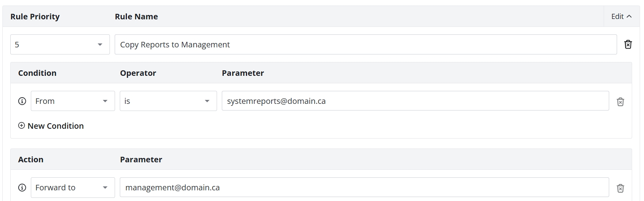Image resolution: width=644 pixels, height=201 pixels.
Task: Click the management@domain.ca parameter field
Action: [x=364, y=188]
